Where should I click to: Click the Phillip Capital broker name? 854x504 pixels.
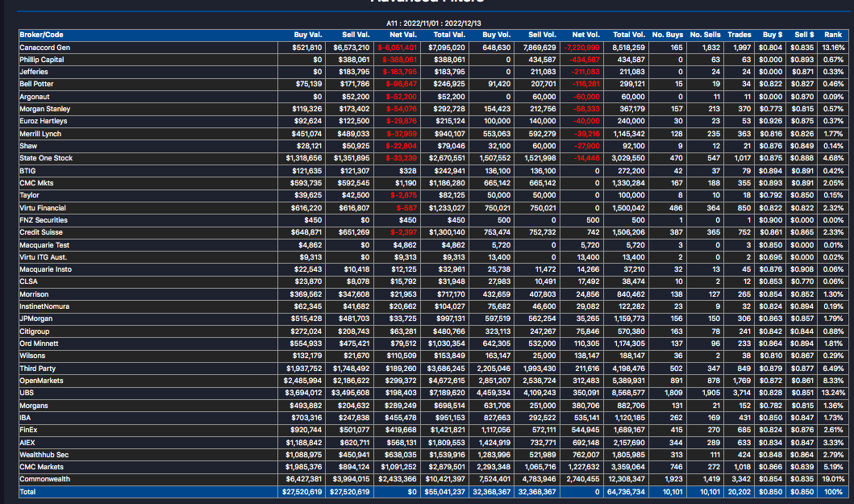pos(41,60)
